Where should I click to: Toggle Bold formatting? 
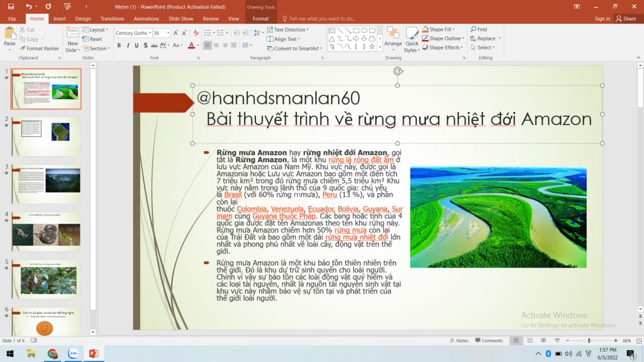click(x=119, y=45)
